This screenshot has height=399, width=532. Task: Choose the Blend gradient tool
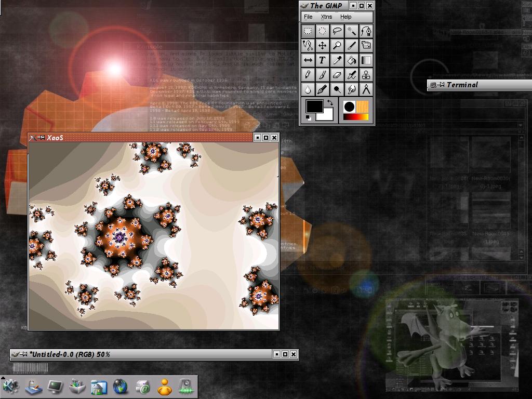pyautogui.click(x=366, y=60)
